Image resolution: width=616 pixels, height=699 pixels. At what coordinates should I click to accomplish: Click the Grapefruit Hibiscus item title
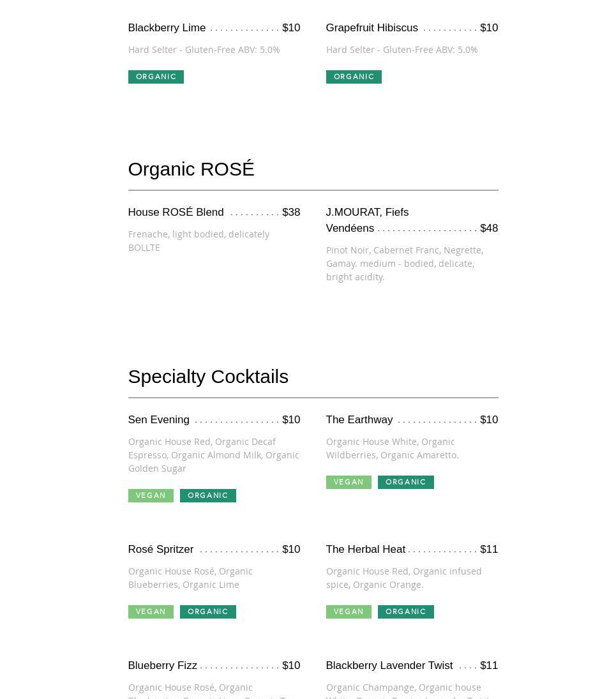point(372,28)
